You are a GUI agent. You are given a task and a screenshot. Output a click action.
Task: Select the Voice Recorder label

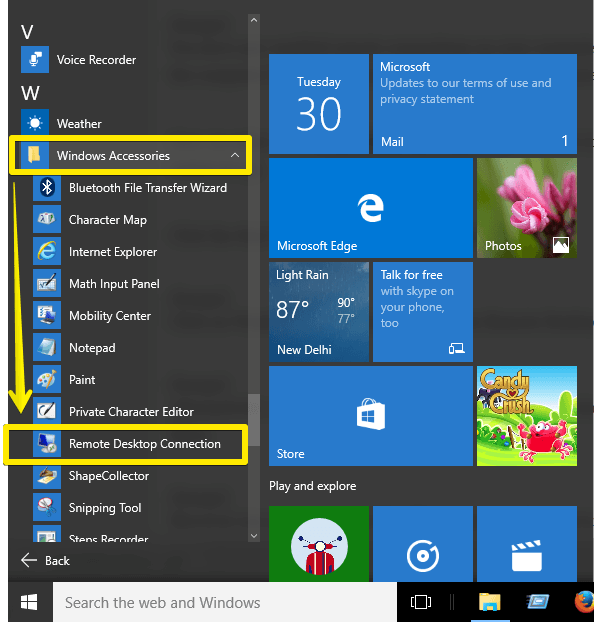[96, 60]
